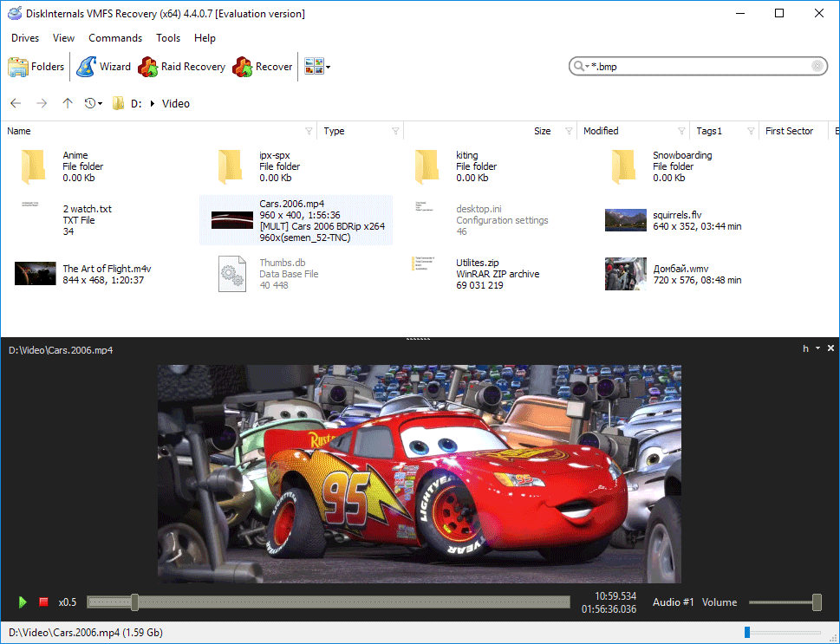The height and width of the screenshot is (644, 840).
Task: Open the navigation history dropdown
Action: point(94,103)
